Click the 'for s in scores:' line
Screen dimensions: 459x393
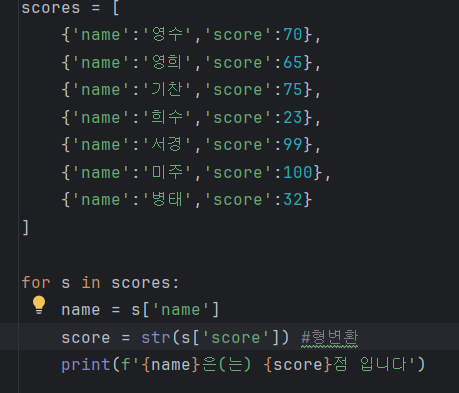tap(100, 283)
